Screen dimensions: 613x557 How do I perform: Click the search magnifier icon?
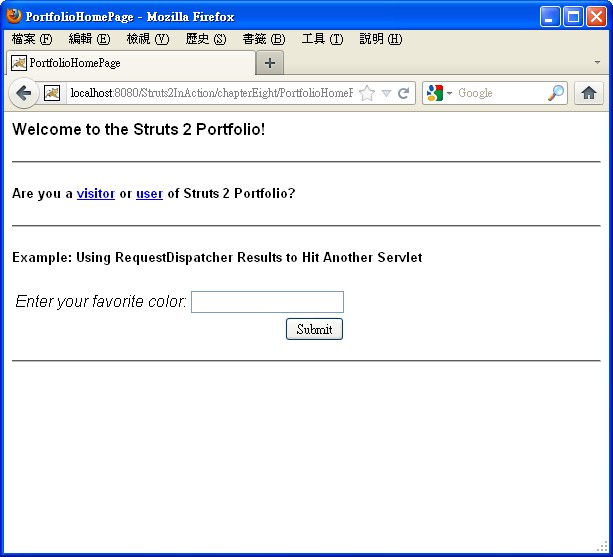click(556, 93)
